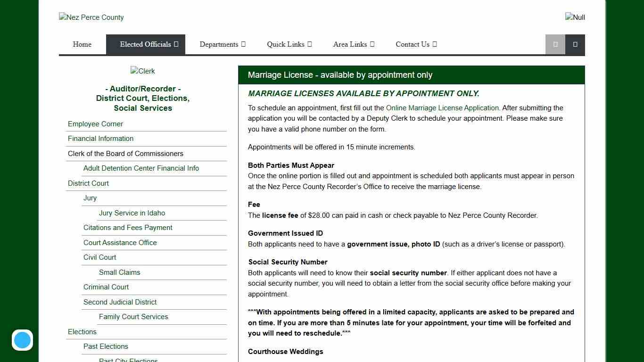Click the Null image in the top right
The height and width of the screenshot is (362, 644).
[575, 17]
